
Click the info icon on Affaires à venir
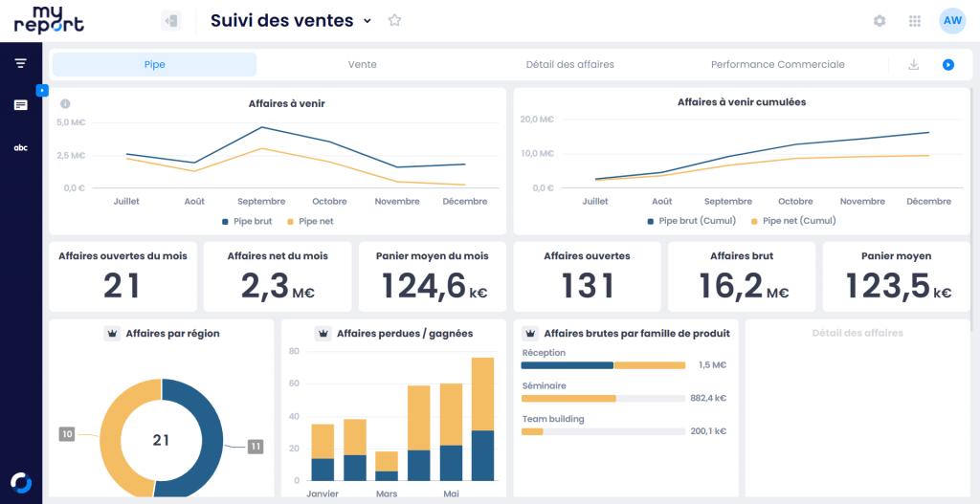65,103
